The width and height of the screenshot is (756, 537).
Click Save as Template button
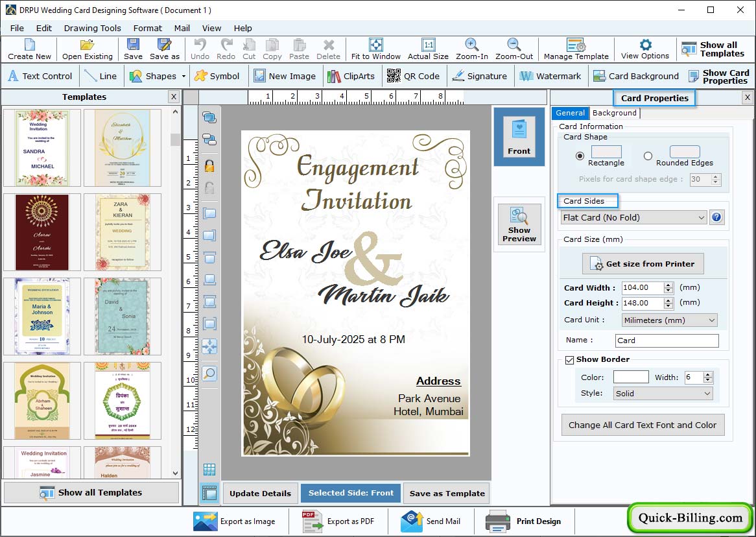point(447,493)
